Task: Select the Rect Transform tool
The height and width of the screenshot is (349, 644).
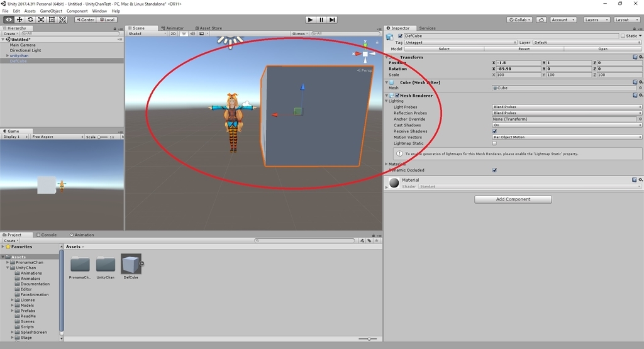Action: coord(52,19)
